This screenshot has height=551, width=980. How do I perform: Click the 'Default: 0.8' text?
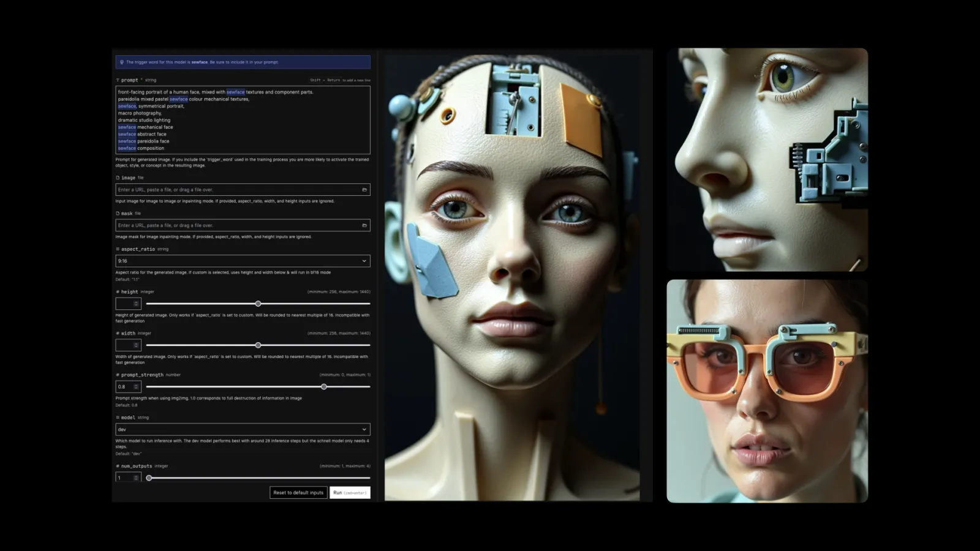tap(127, 405)
